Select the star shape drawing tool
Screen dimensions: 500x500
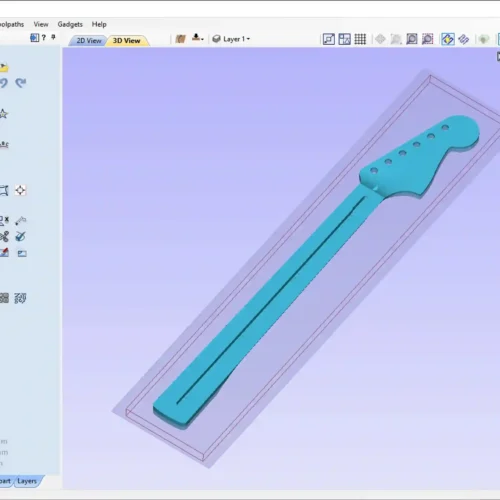pyautogui.click(x=3, y=114)
